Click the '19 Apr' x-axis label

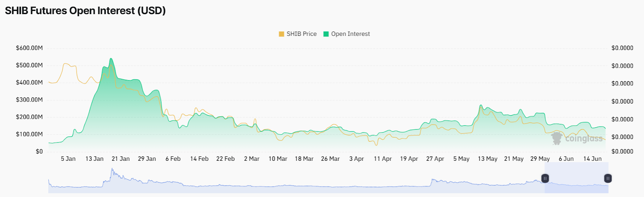click(x=409, y=159)
